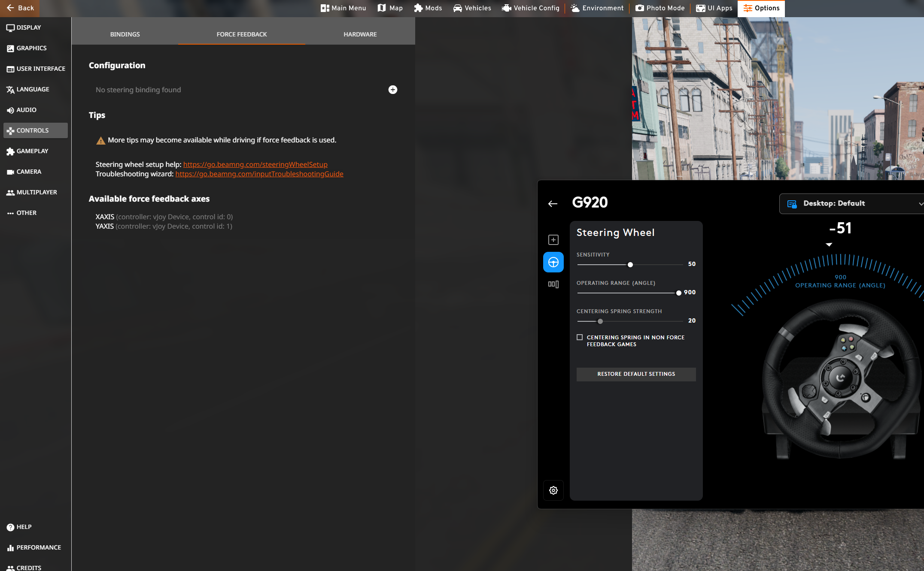Screen dimensions: 924x571
Task: Click the Centering Spring Strength slider handle
Action: (x=600, y=321)
